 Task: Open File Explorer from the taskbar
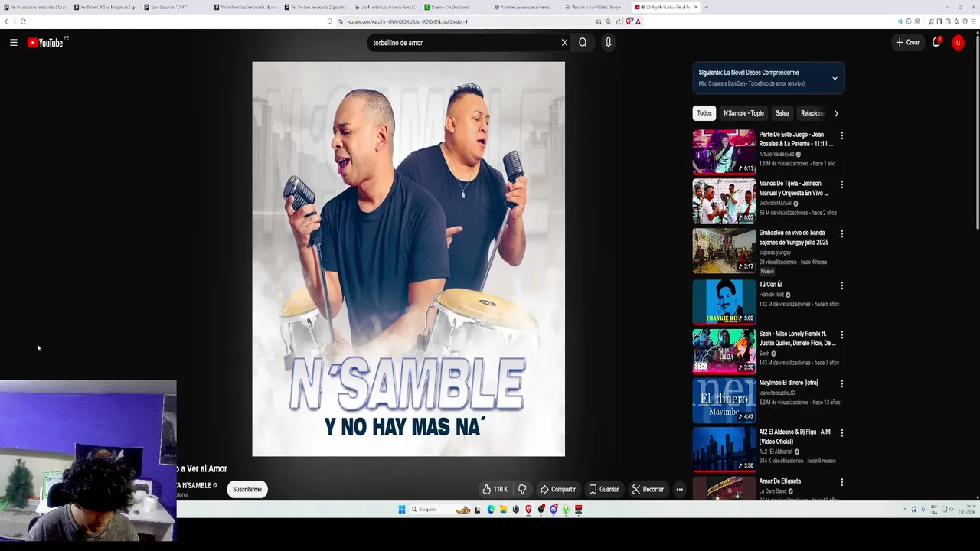coord(503,510)
